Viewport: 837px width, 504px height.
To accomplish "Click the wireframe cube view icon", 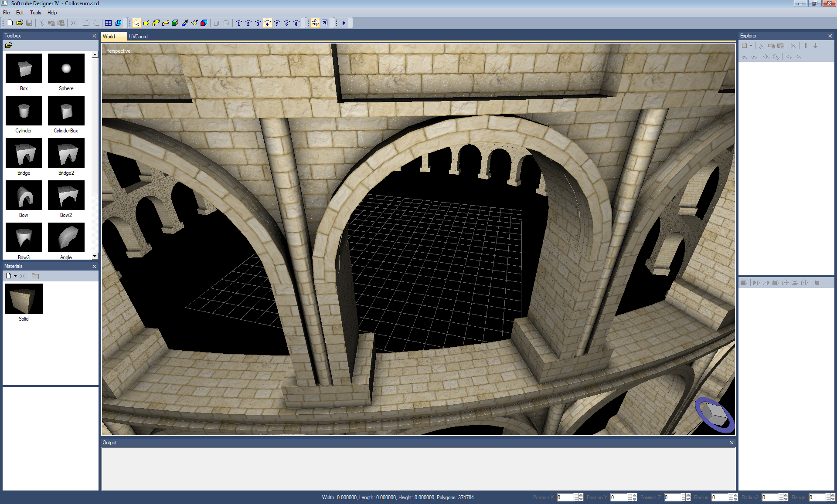I will pyautogui.click(x=118, y=23).
